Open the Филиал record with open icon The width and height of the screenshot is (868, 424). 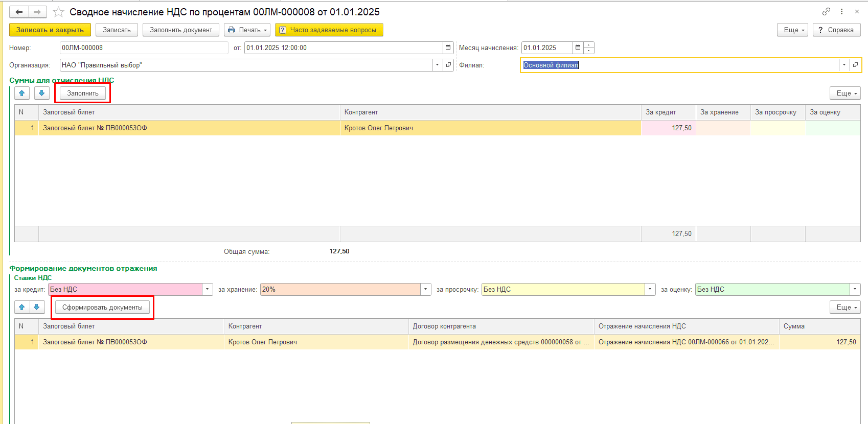855,65
